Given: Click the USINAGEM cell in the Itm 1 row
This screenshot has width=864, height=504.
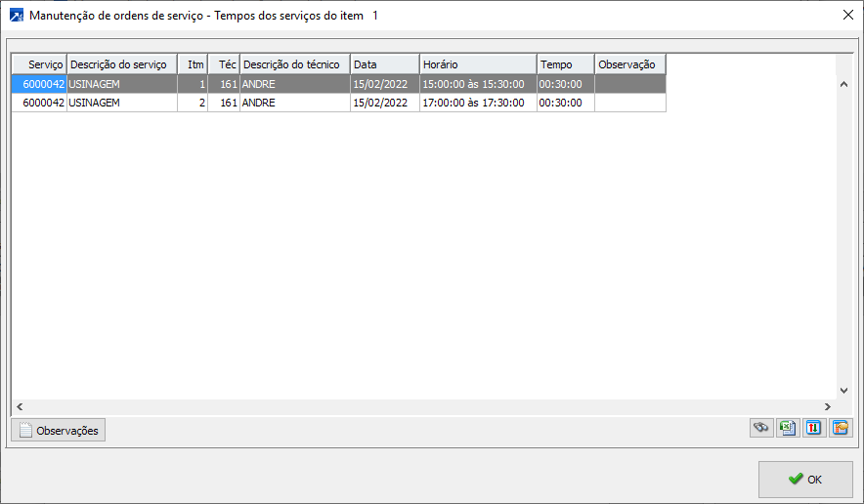Looking at the screenshot, I should pyautogui.click(x=122, y=84).
